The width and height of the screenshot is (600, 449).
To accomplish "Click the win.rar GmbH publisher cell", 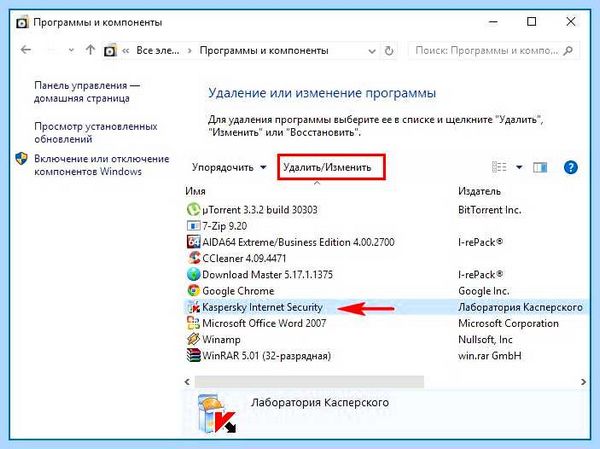I will (x=490, y=356).
